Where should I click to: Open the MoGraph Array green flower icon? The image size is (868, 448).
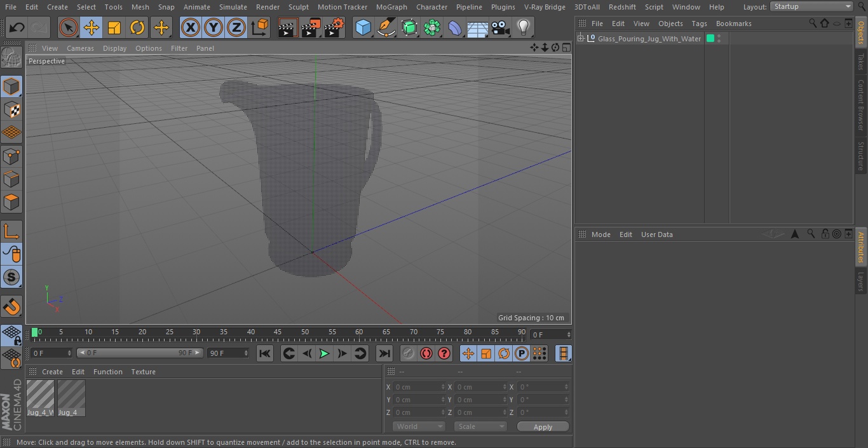pyautogui.click(x=432, y=27)
